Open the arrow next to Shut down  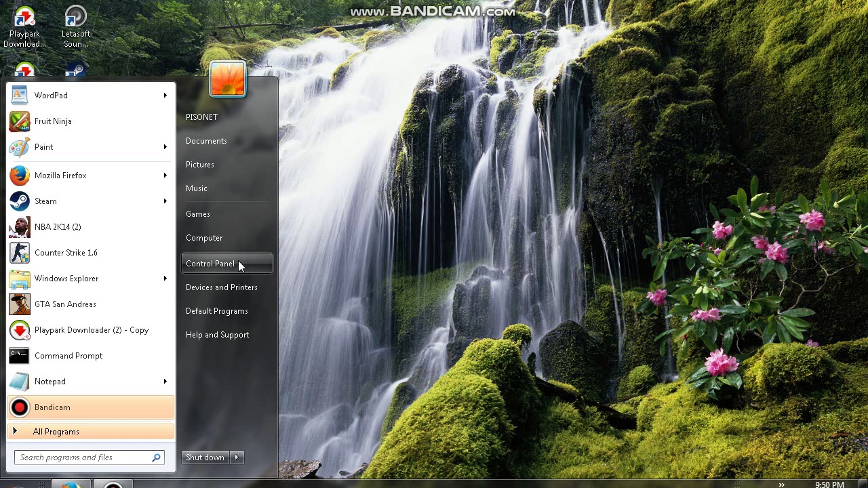pos(237,457)
